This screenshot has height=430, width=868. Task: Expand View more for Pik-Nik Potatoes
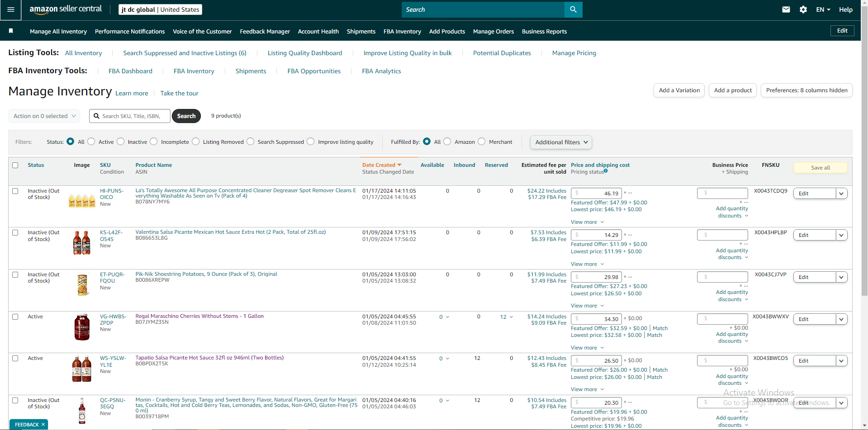[587, 306]
